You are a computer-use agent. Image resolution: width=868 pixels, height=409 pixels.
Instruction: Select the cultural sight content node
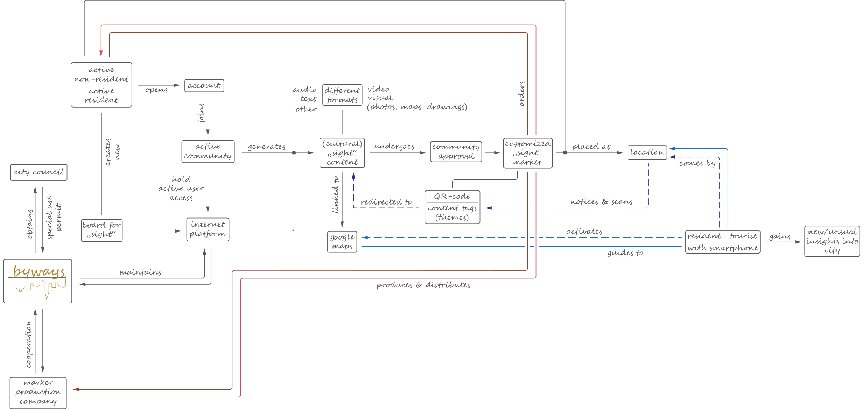pos(342,153)
